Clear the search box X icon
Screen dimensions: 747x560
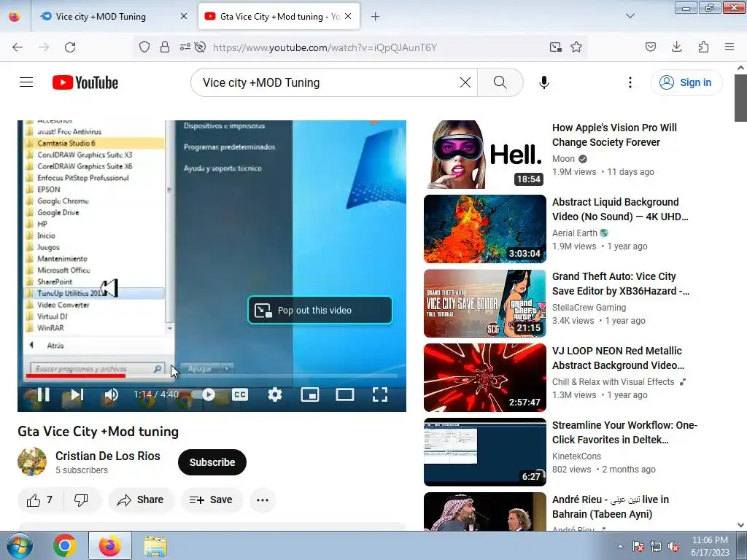[x=465, y=82]
